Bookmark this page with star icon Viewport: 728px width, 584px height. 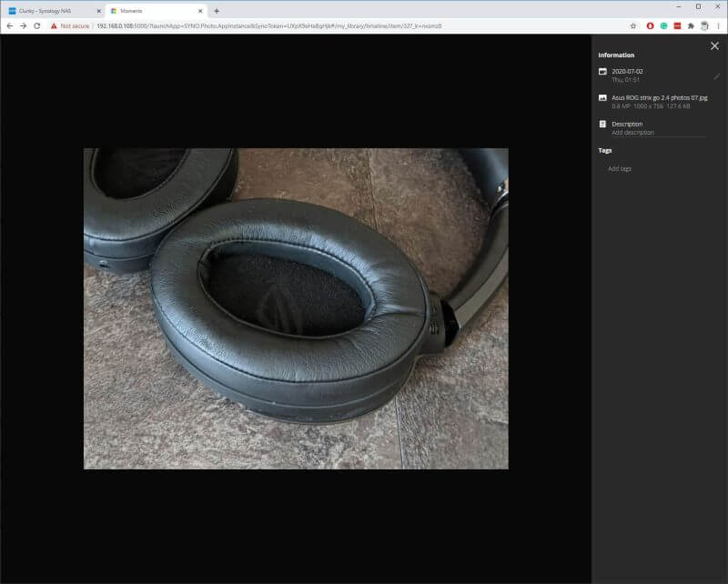click(633, 26)
